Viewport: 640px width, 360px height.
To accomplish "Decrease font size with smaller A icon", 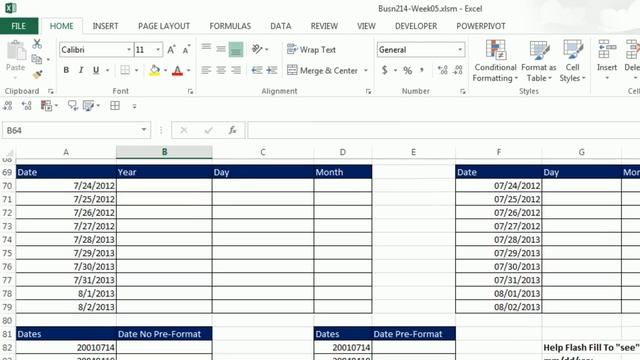I will point(186,50).
